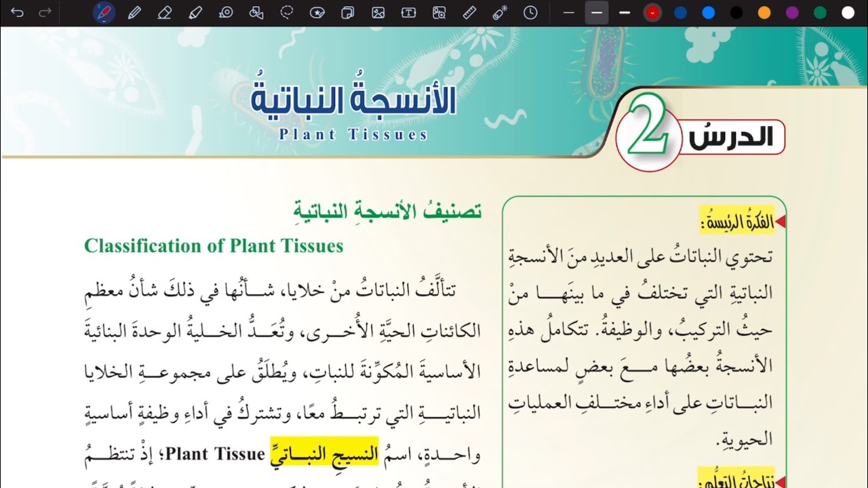The image size is (868, 488).
Task: Select the laser pointer tool
Action: click(500, 12)
